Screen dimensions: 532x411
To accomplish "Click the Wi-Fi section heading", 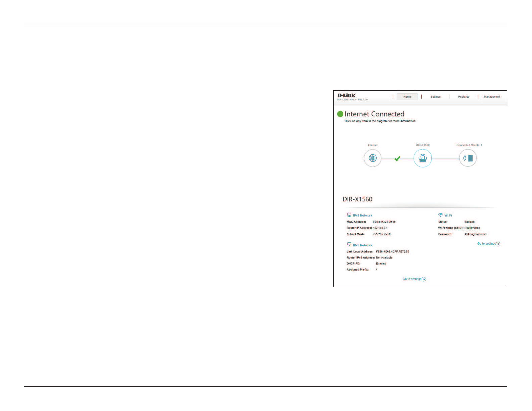I will point(448,216).
